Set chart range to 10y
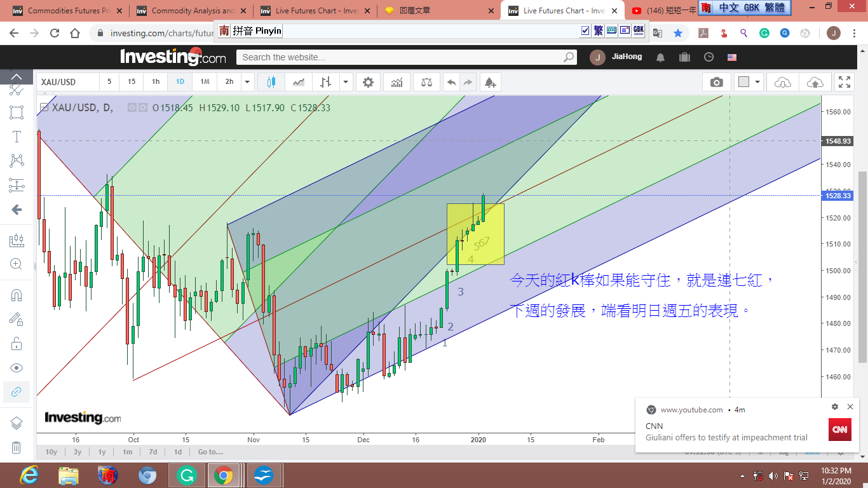Image resolution: width=868 pixels, height=488 pixels. coord(51,452)
